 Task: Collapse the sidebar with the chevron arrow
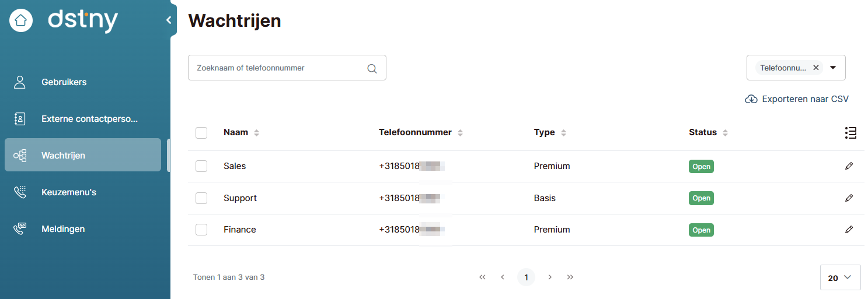(x=169, y=20)
